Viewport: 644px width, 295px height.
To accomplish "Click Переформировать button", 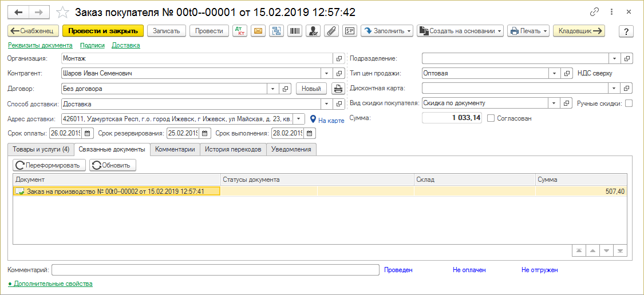I will click(49, 165).
